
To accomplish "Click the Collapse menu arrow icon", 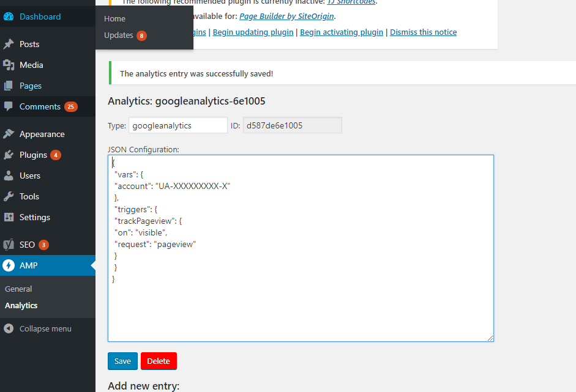I will tap(9, 328).
